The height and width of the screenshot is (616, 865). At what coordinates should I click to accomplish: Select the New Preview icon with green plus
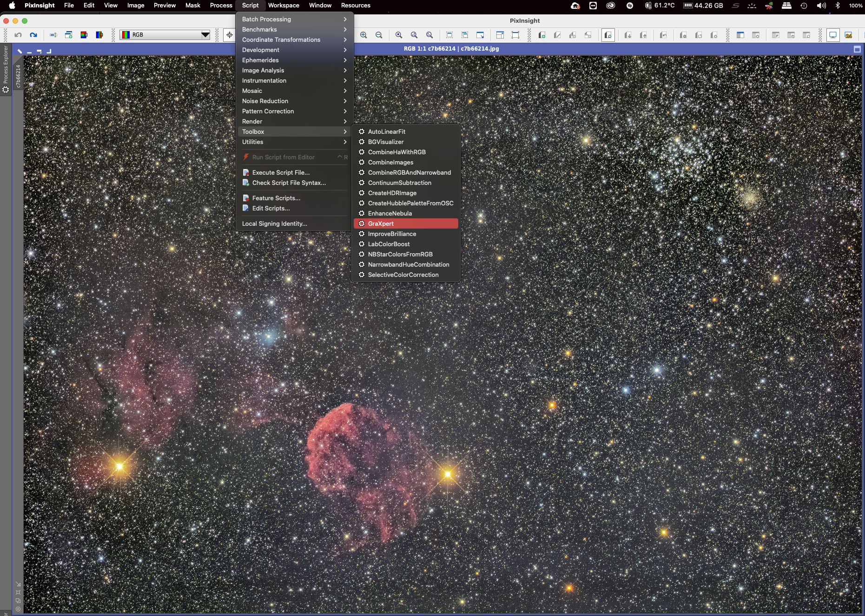(542, 35)
